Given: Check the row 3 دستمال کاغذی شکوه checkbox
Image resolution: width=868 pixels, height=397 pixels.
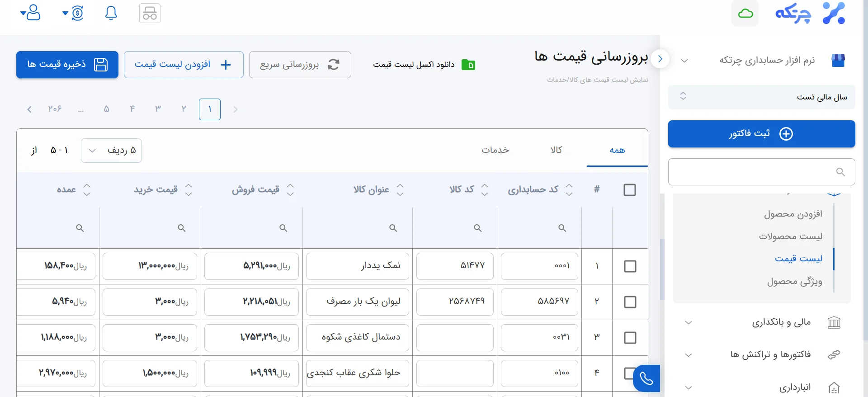Looking at the screenshot, I should [630, 338].
